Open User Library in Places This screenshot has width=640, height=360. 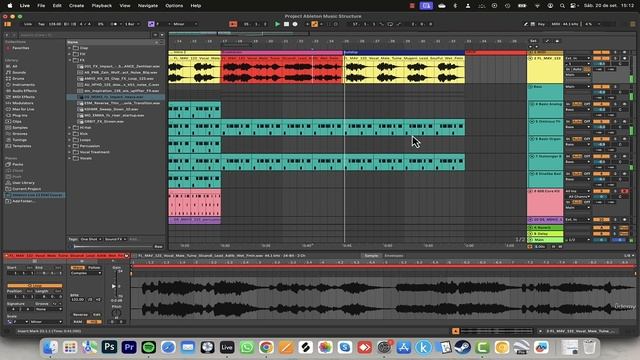[x=23, y=182]
